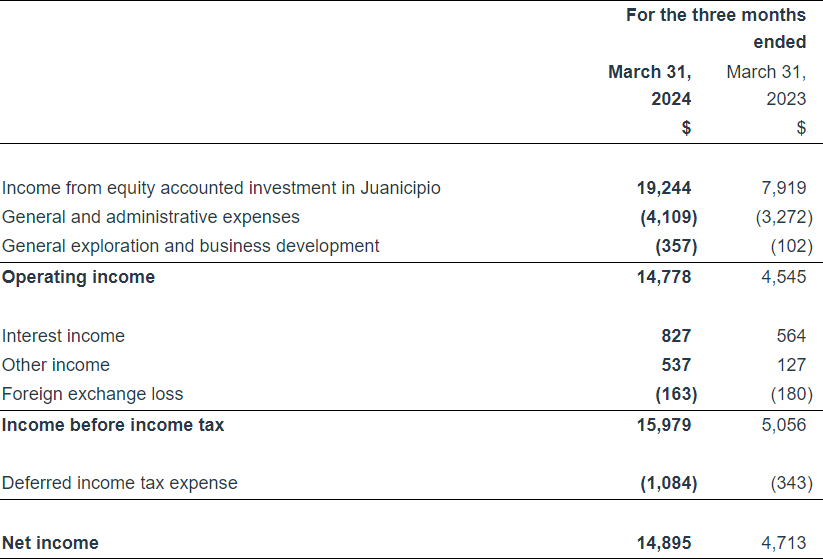Viewport: 823px width, 559px height.
Task: Select the 14,895 net income value
Action: (x=663, y=543)
